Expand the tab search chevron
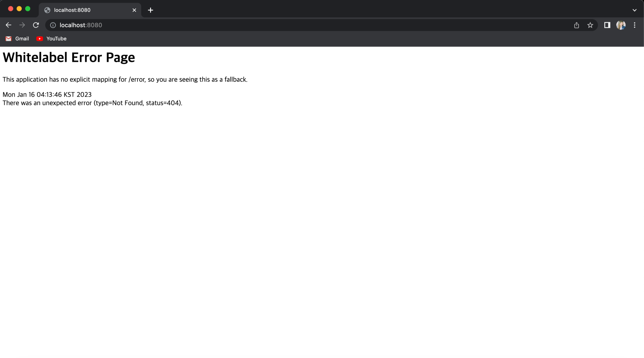Image resolution: width=644 pixels, height=358 pixels. click(635, 10)
